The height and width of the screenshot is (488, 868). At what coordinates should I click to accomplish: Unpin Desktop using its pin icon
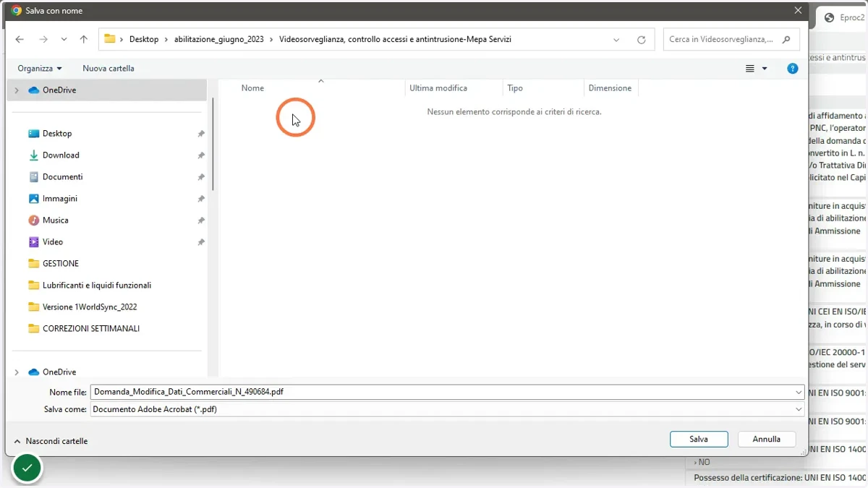(x=201, y=134)
